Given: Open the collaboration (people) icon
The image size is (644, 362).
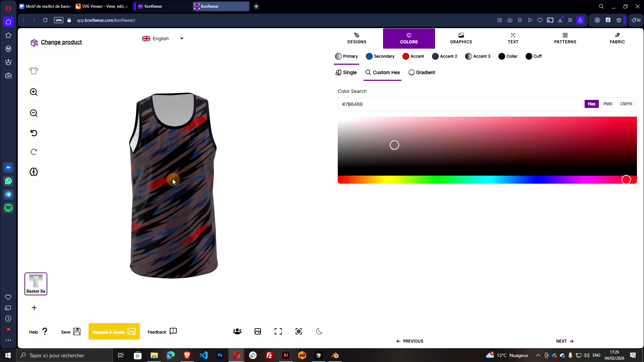Looking at the screenshot, I should [237, 331].
